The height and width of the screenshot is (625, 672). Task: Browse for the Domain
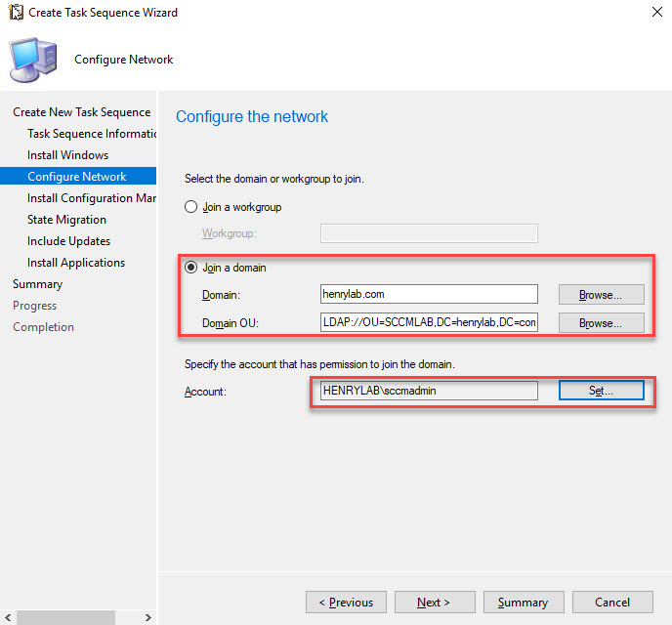pos(601,294)
